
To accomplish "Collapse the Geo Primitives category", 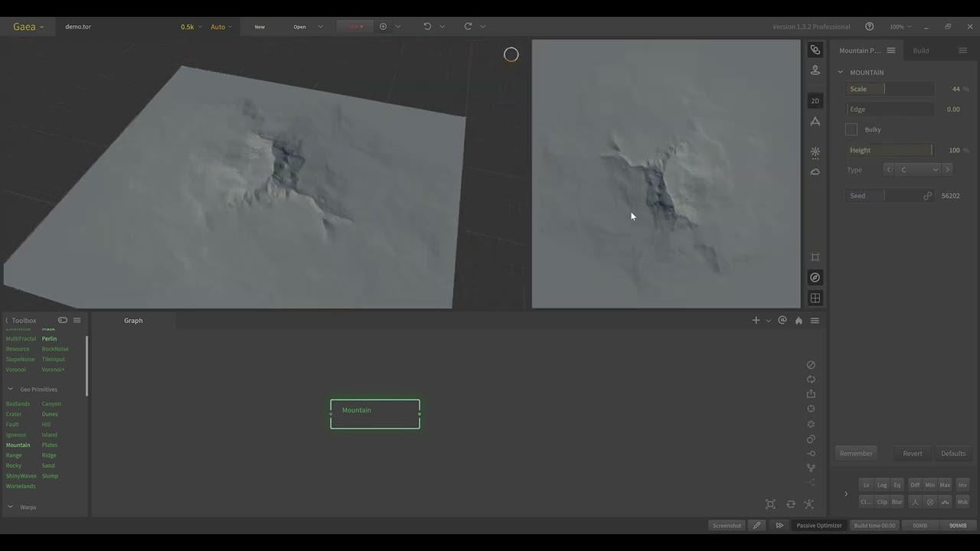I will [x=11, y=390].
